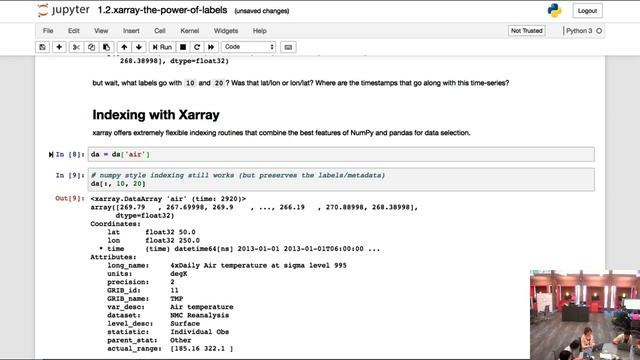Click the 'Python 3' kernel name
This screenshot has width=640, height=360.
point(579,31)
